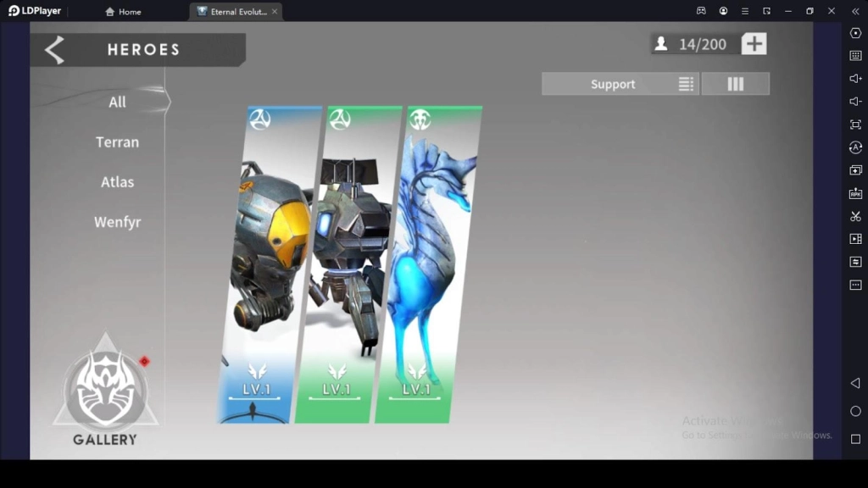The width and height of the screenshot is (868, 488).
Task: Click the faction emblem on the mech hero card
Action: click(x=339, y=119)
